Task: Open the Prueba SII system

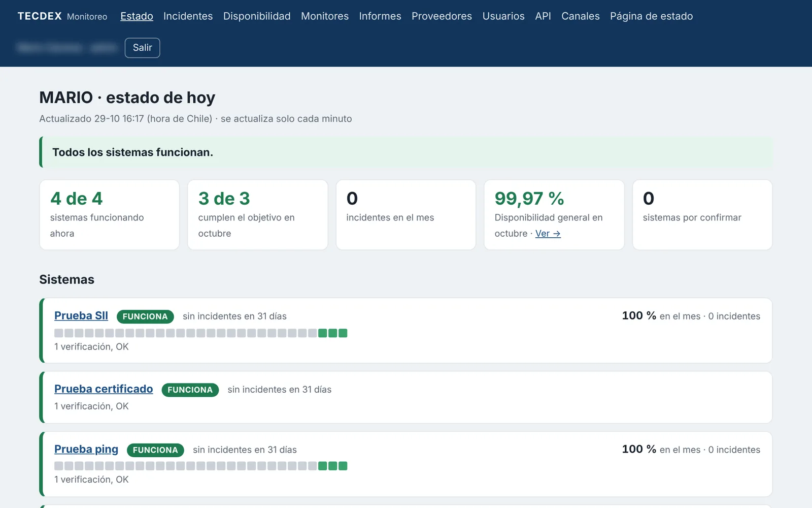Action: click(x=81, y=315)
